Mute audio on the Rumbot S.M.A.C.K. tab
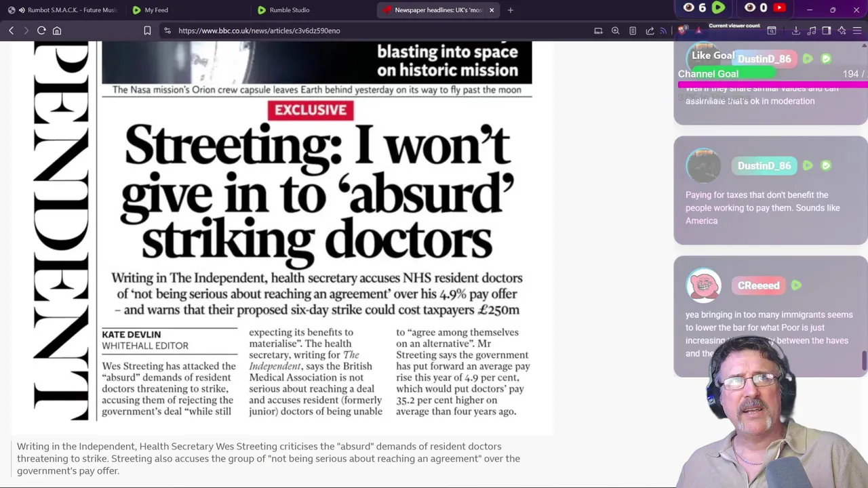Viewport: 868px width, 488px height. 22,10
